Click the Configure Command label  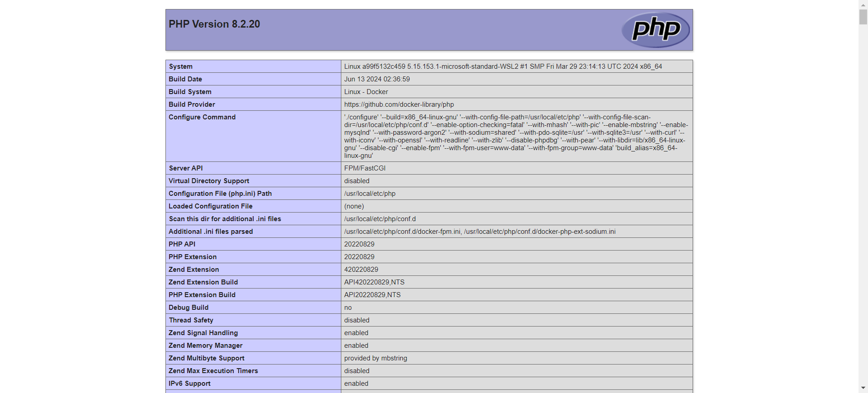(x=202, y=117)
